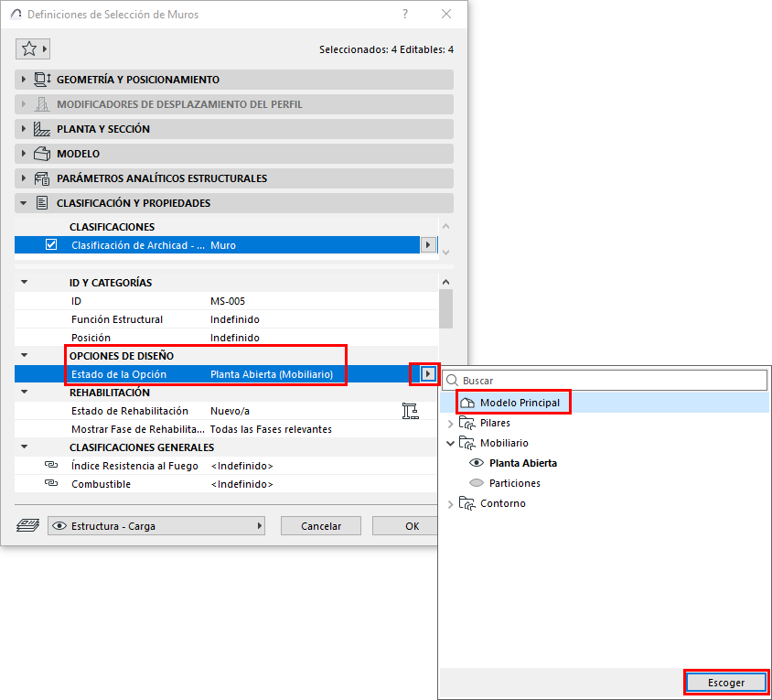
Task: Toggle visibility of Particiones option
Action: (477, 483)
